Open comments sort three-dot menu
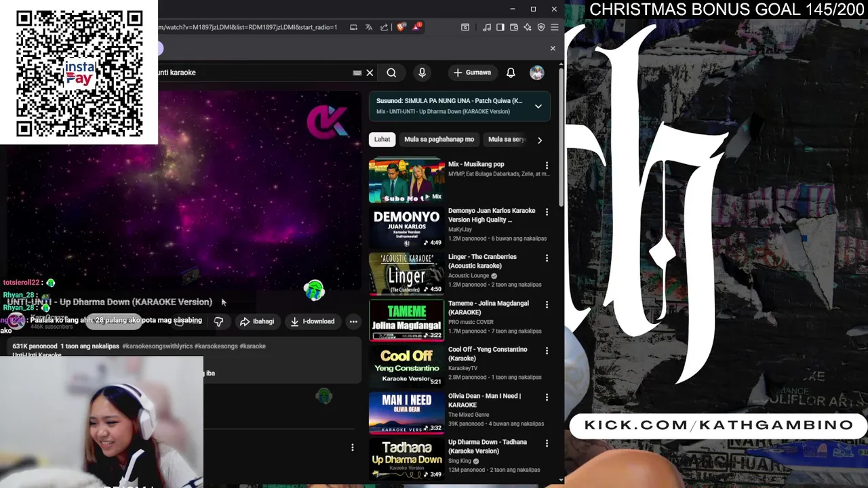 tap(352, 447)
